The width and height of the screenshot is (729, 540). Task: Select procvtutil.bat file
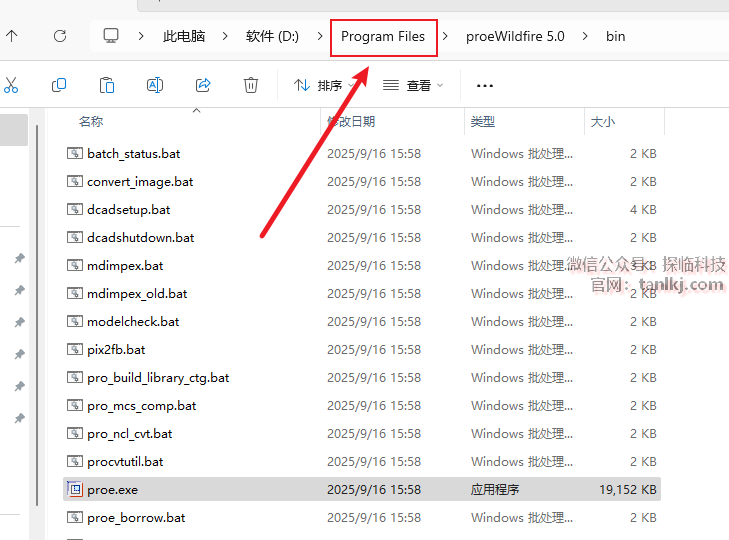tap(362, 461)
